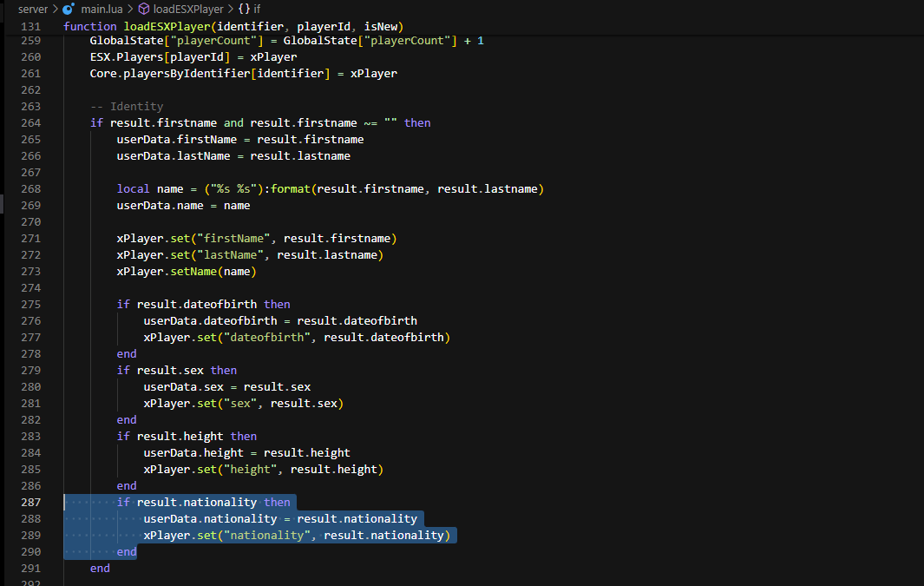Click the "height" string on line 285
Screen dimensions: 924x586
(x=251, y=470)
